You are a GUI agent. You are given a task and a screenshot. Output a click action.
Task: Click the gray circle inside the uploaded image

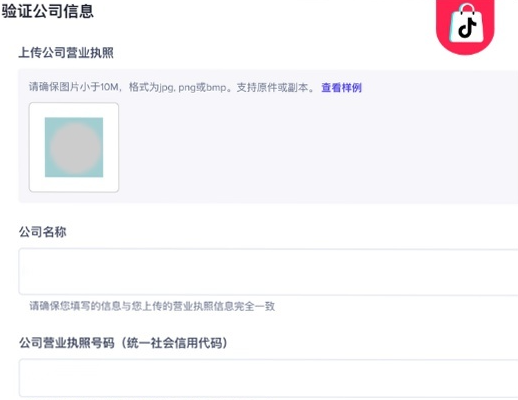[76, 148]
